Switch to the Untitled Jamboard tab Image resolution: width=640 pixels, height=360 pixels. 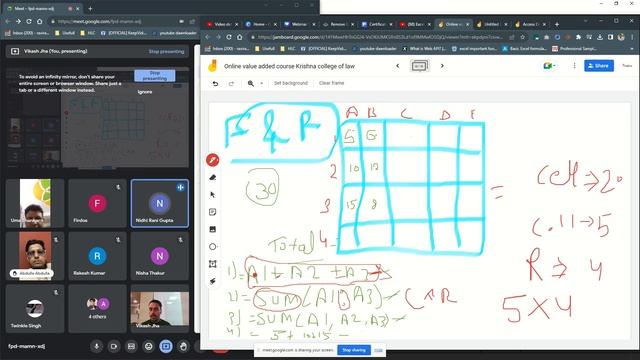[x=491, y=24]
